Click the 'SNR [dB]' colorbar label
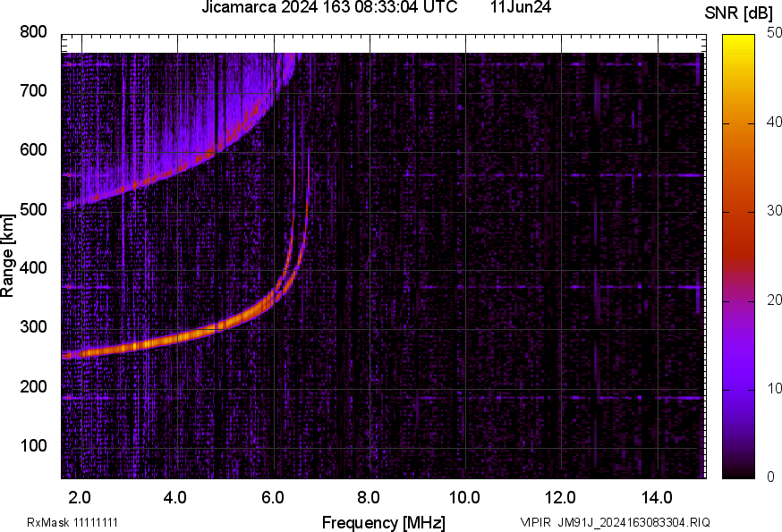 pyautogui.click(x=738, y=13)
